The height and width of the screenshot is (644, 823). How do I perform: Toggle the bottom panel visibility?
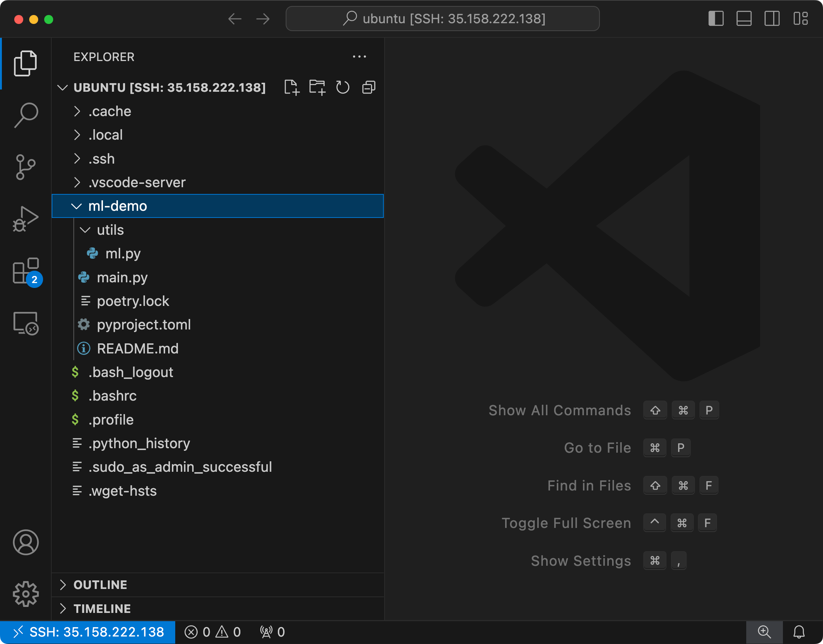744,18
